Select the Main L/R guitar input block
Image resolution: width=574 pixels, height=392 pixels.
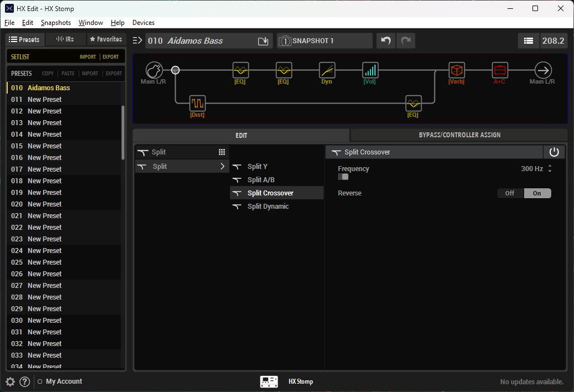pos(154,70)
